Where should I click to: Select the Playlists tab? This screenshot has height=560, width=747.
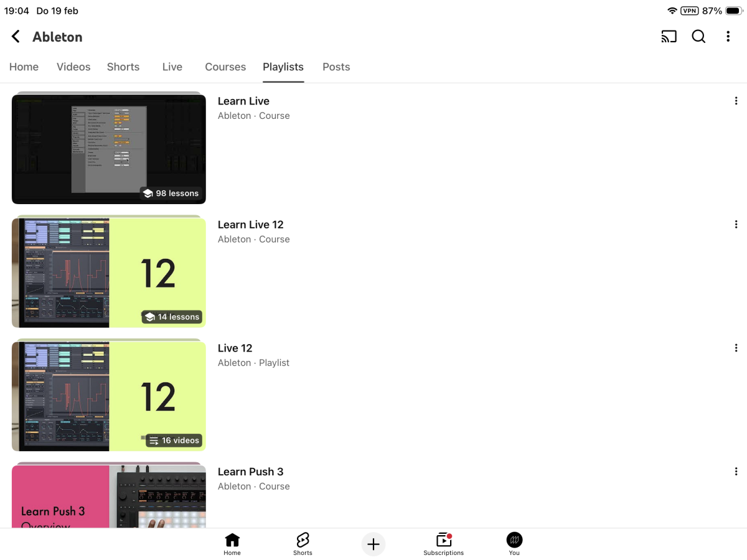pyautogui.click(x=283, y=67)
